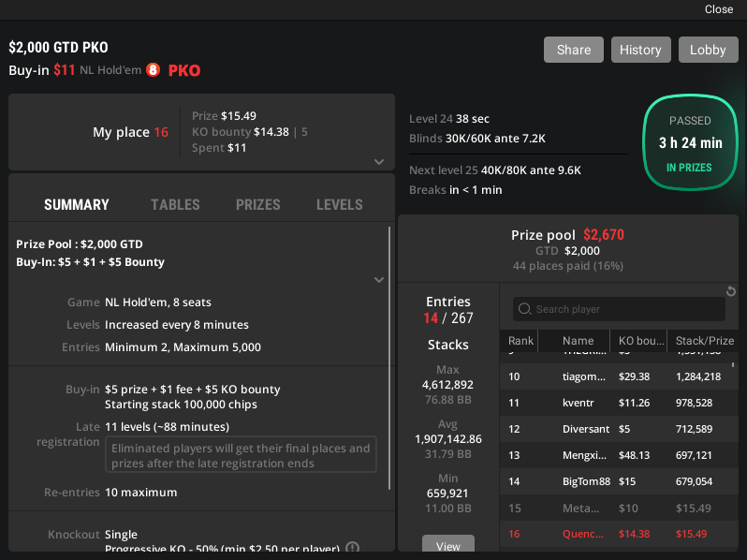
Task: Select player row tiagom... rank 10
Action: 619,376
